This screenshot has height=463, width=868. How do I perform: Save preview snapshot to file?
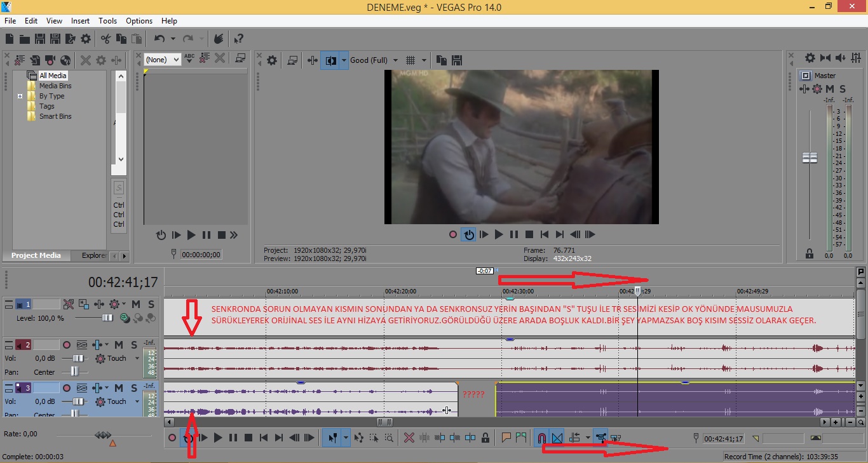(x=456, y=60)
